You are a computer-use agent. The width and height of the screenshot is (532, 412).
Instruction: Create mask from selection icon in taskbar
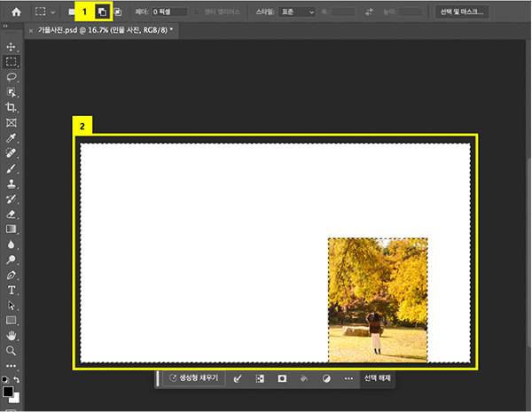coord(282,378)
